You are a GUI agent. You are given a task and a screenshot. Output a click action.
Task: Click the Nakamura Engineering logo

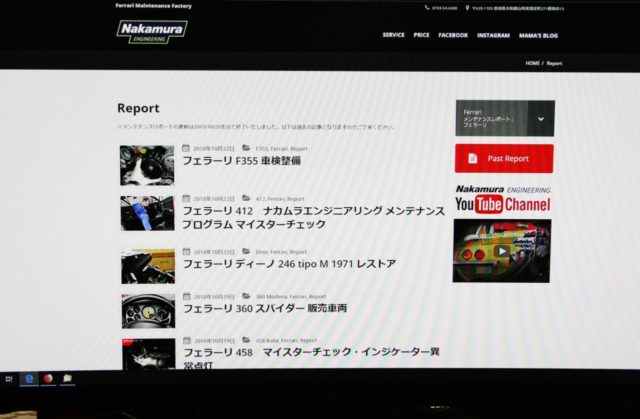coord(152,31)
